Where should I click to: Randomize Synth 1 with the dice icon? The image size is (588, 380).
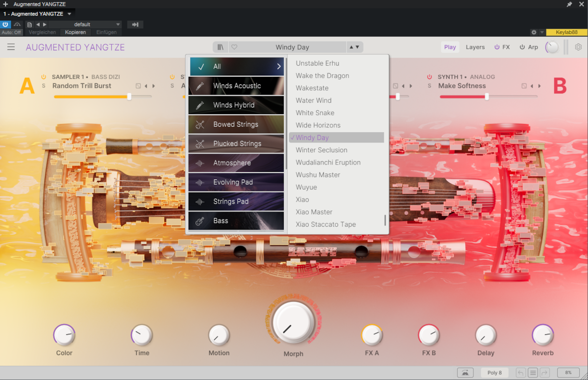click(x=524, y=86)
